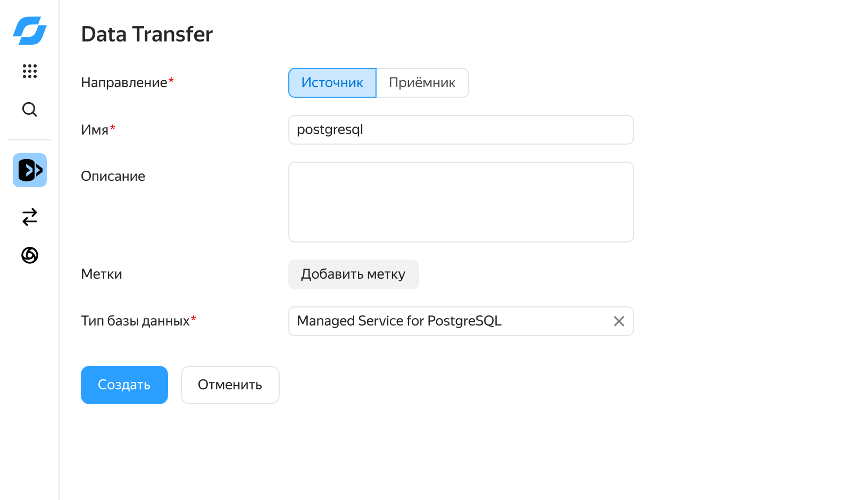Image resolution: width=868 pixels, height=500 pixels.
Task: Click the Data Transfer page heading
Action: pyautogui.click(x=147, y=35)
